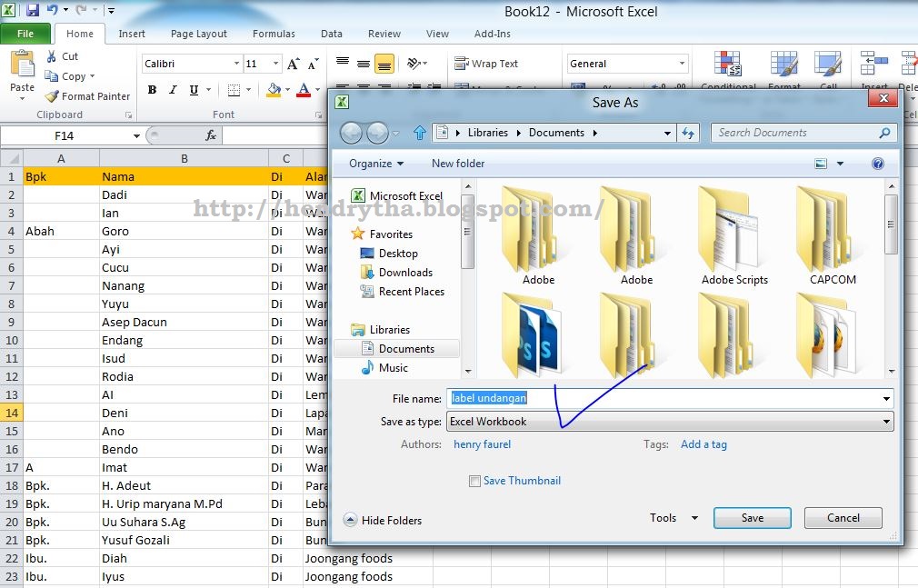The width and height of the screenshot is (918, 588).
Task: Click Increase Font Size icon
Action: click(x=294, y=64)
